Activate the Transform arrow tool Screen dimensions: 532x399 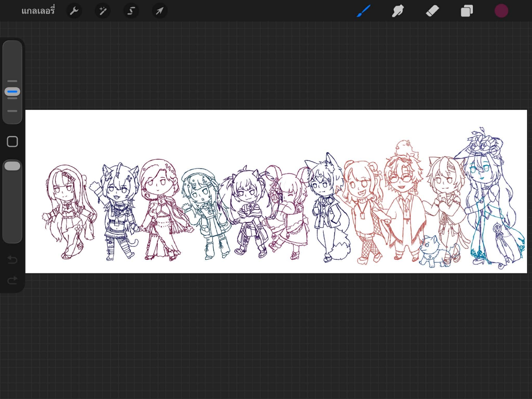(x=160, y=11)
